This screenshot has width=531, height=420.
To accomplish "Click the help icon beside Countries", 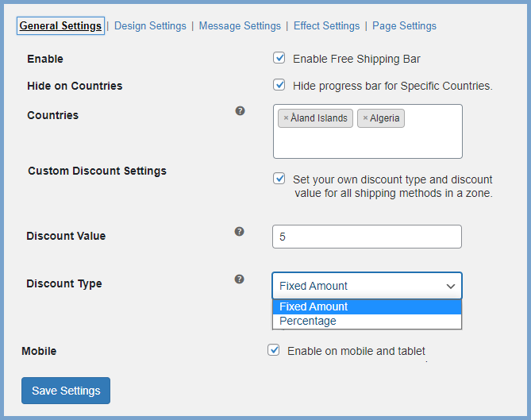I will click(240, 111).
